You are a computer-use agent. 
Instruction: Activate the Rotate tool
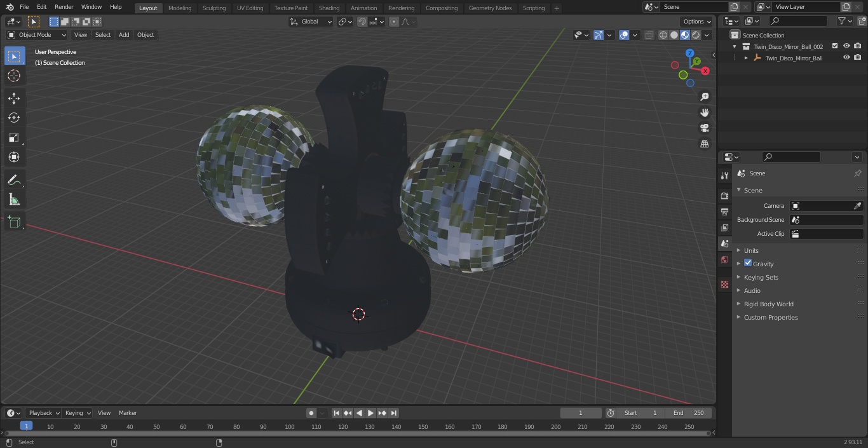point(14,118)
